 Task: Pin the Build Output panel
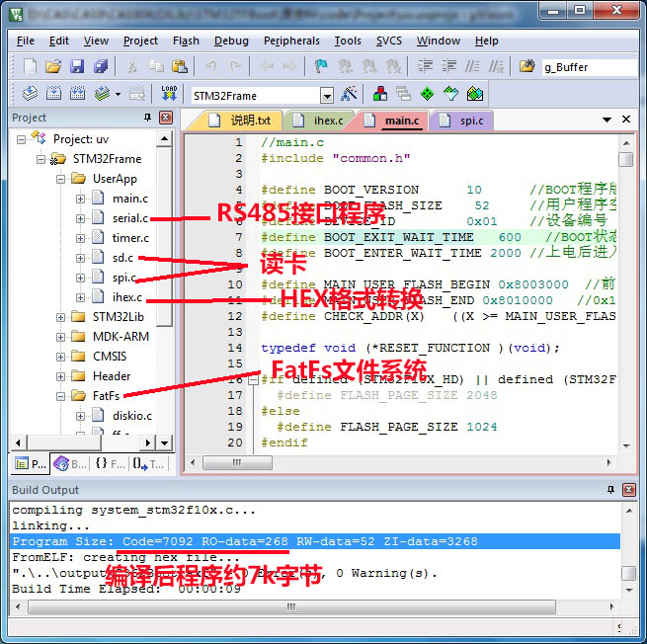pyautogui.click(x=610, y=489)
